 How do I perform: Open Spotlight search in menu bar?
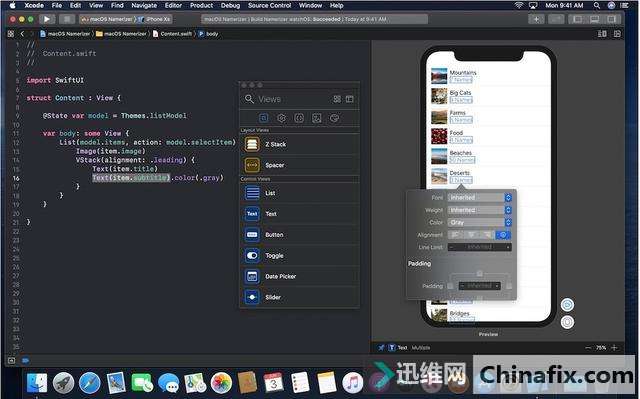[597, 5]
